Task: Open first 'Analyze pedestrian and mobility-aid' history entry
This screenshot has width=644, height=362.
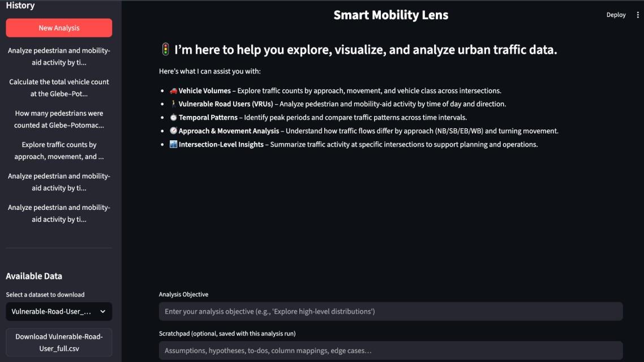Action: [59, 57]
